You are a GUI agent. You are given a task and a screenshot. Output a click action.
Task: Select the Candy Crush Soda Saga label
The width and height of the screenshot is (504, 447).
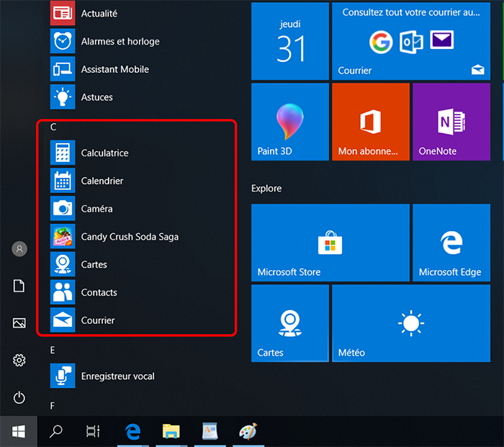130,237
